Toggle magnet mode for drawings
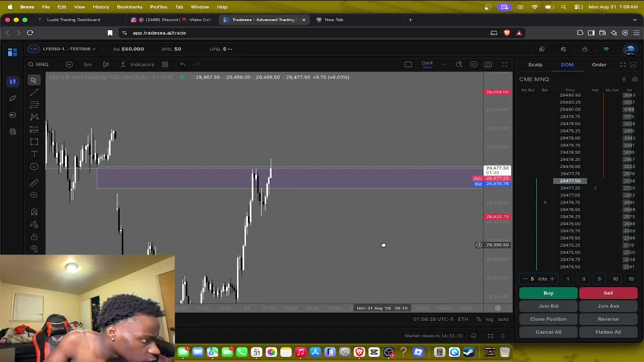Image resolution: width=644 pixels, height=362 pixels. pos(34,212)
